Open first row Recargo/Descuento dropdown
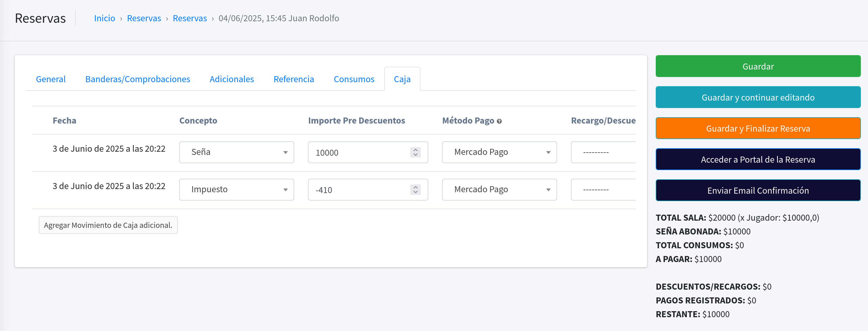The width and height of the screenshot is (868, 331). [x=603, y=152]
